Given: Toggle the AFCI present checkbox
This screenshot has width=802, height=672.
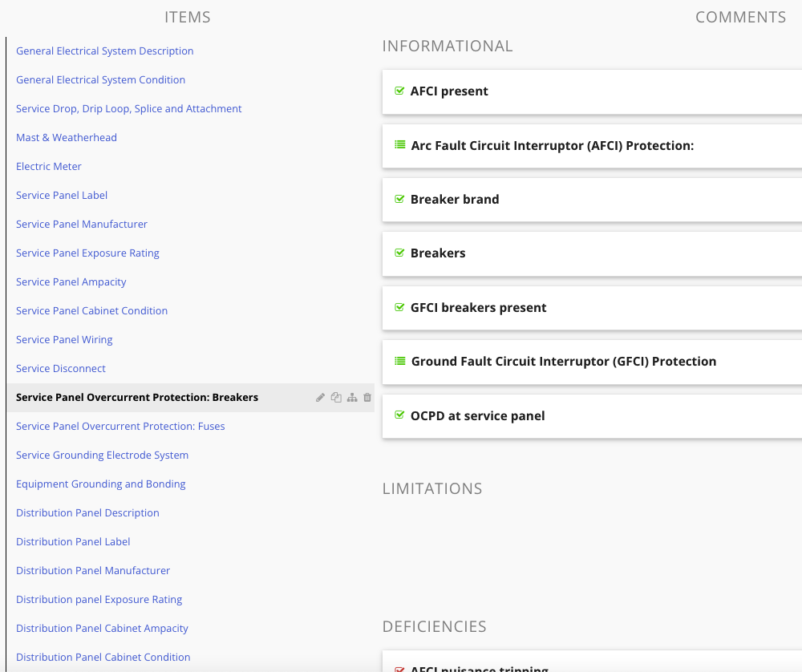Looking at the screenshot, I should pos(399,91).
